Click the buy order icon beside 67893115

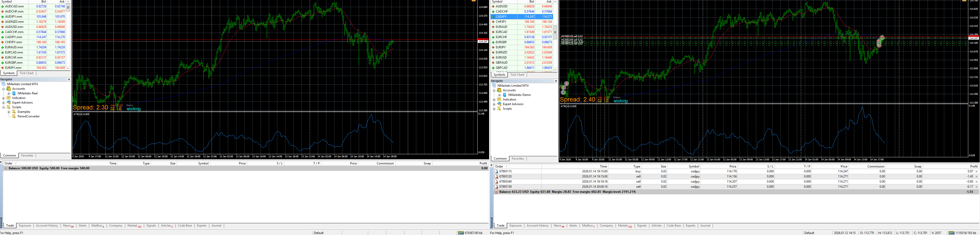496,171
